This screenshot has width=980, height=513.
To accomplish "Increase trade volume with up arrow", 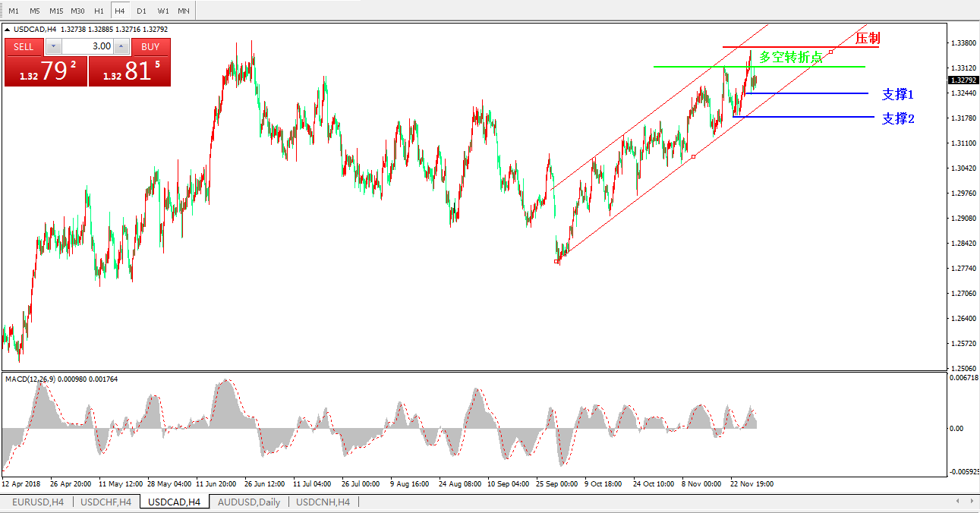I will (x=121, y=46).
